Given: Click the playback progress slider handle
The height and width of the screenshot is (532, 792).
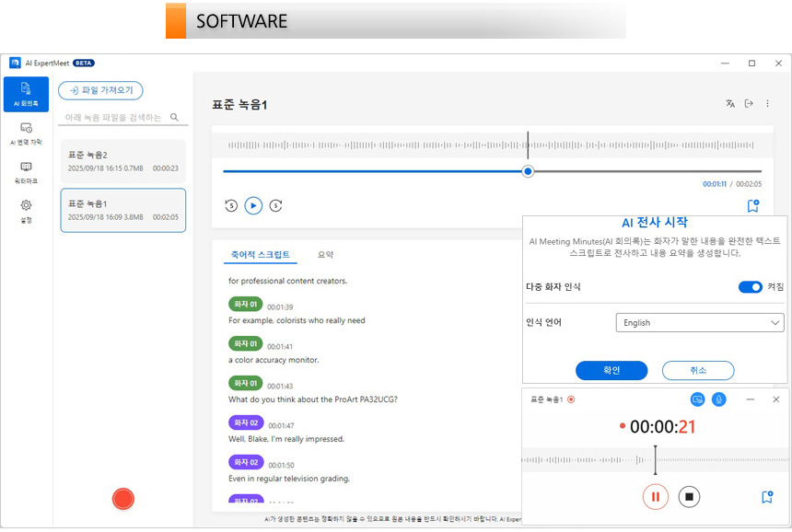Looking at the screenshot, I should click(528, 171).
